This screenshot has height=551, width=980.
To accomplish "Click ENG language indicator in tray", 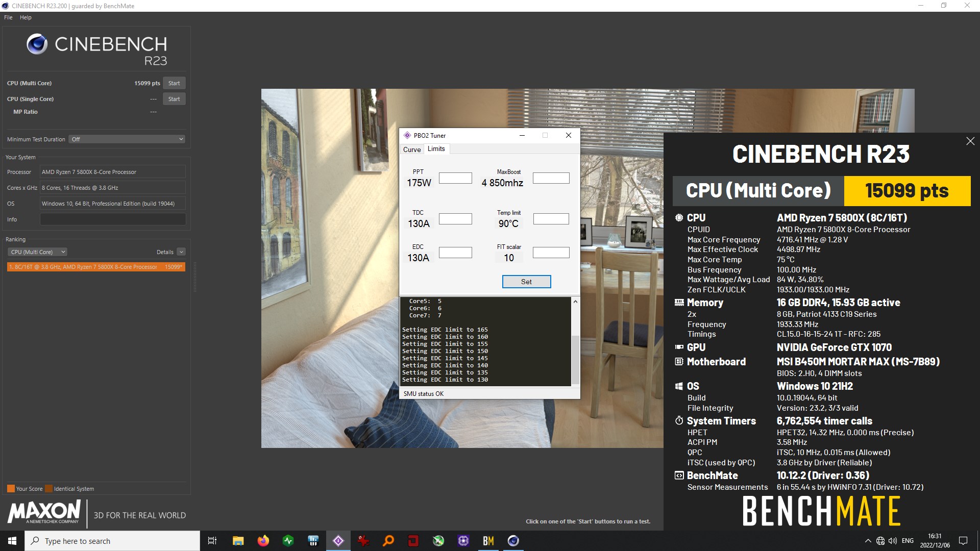I will pos(908,541).
